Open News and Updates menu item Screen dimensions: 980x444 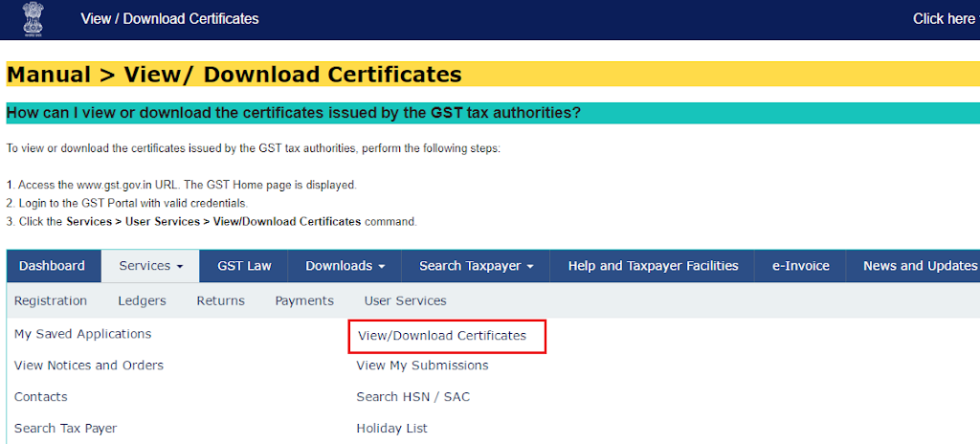913,266
